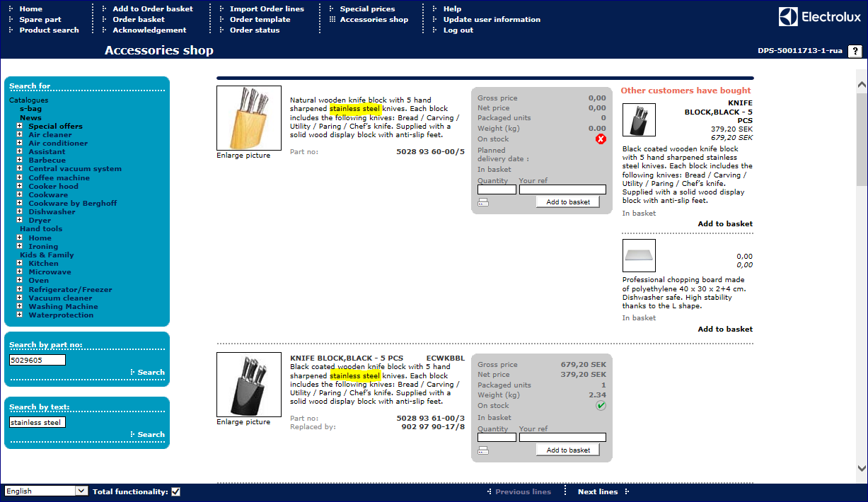Click the page scrollbar up arrow
The image size is (868, 502).
[862, 85]
